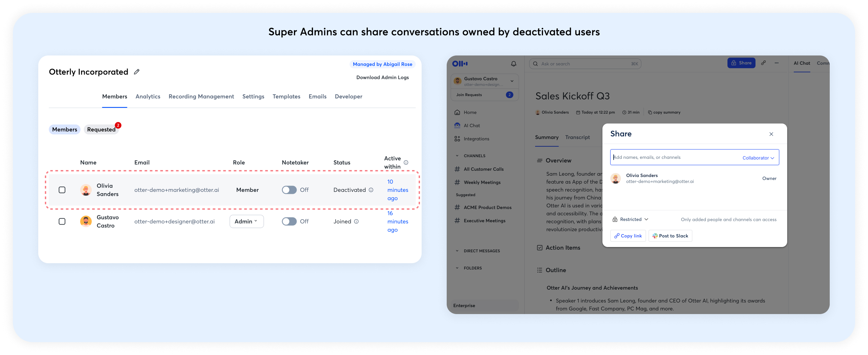The width and height of the screenshot is (868, 355).
Task: Open the three-dot more options menu
Action: pos(776,63)
